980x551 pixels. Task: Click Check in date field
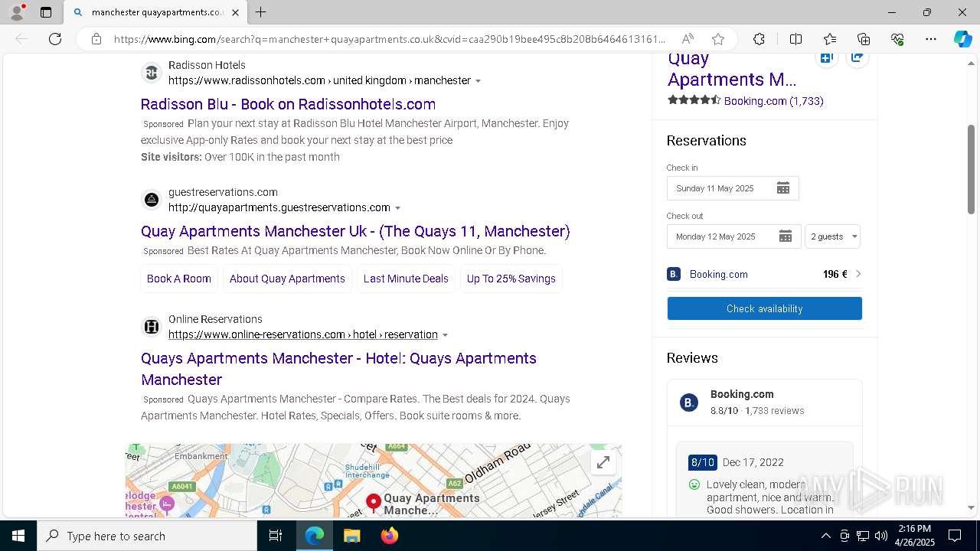point(733,188)
